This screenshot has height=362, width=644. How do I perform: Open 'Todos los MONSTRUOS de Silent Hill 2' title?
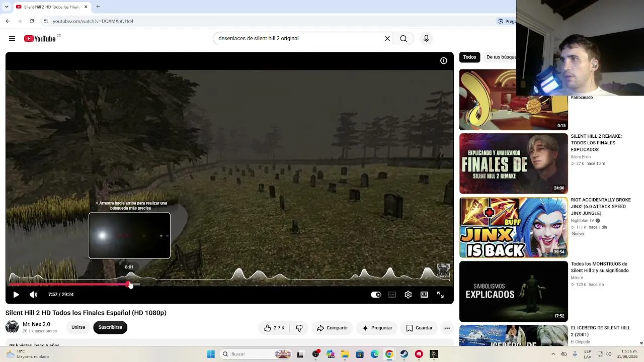(600, 267)
